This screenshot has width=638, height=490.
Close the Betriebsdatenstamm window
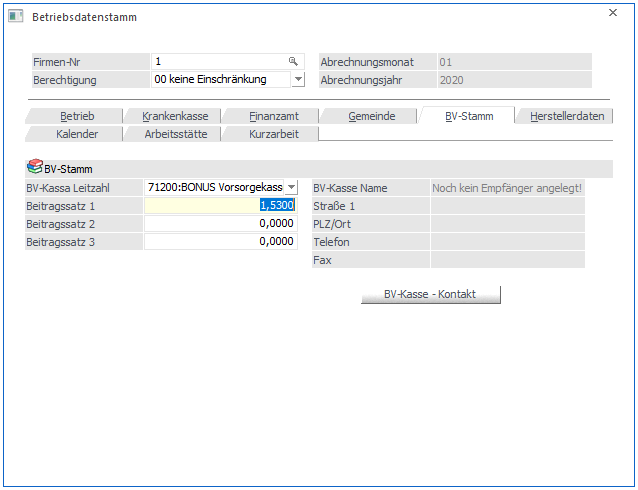point(613,14)
